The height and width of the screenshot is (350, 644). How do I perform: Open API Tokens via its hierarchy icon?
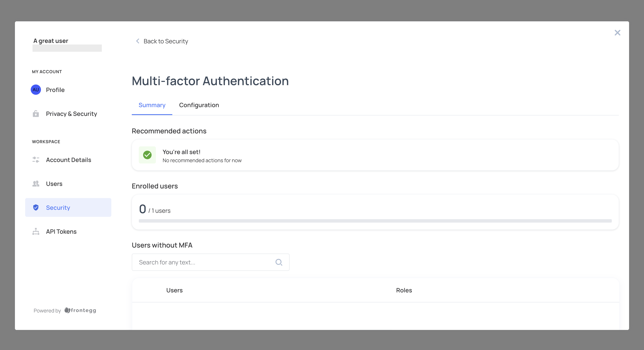tap(36, 231)
